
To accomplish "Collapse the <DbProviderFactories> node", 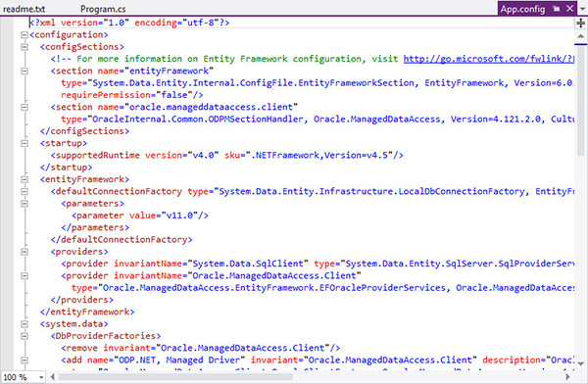I will click(x=24, y=336).
